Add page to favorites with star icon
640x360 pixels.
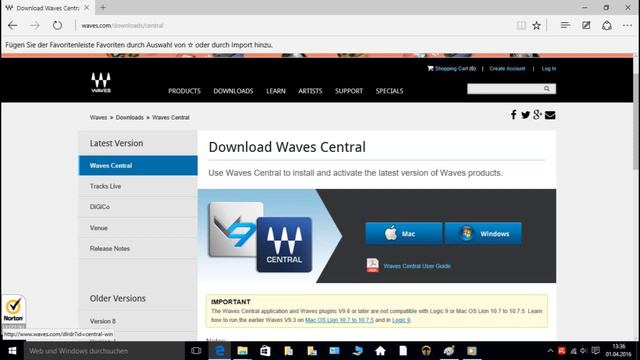(536, 25)
